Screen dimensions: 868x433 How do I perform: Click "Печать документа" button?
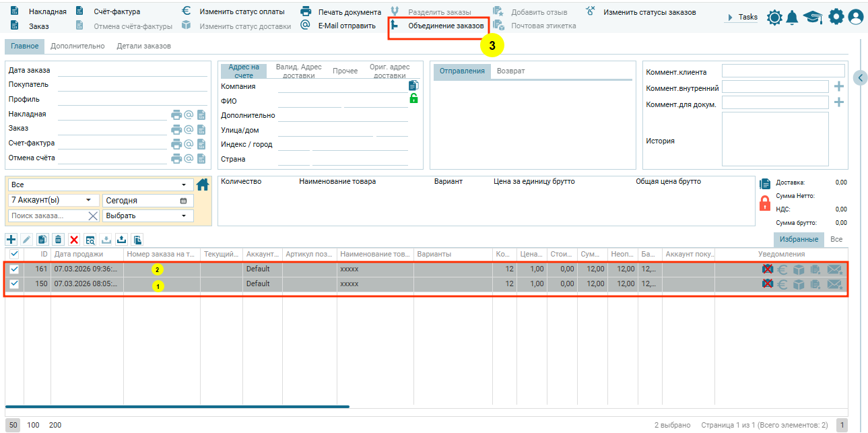click(x=349, y=12)
